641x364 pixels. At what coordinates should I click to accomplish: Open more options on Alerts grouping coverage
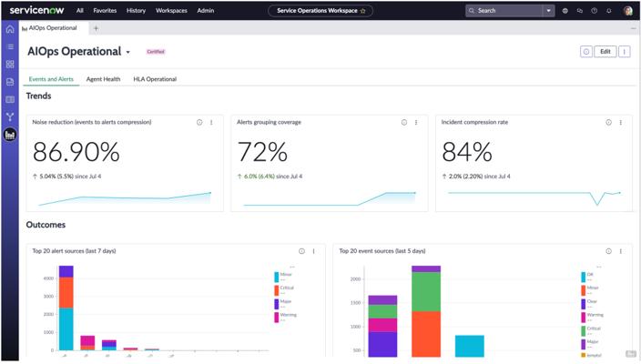(x=416, y=122)
